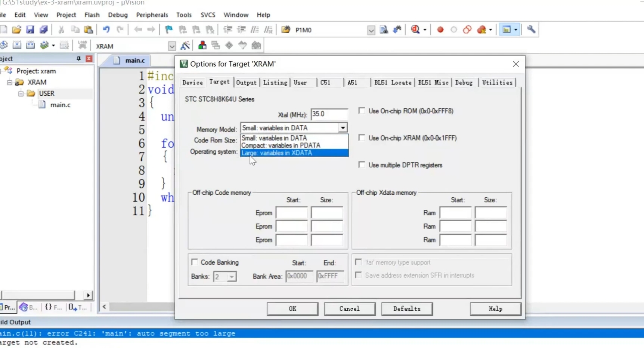Open a file with the folder icon

(16, 30)
